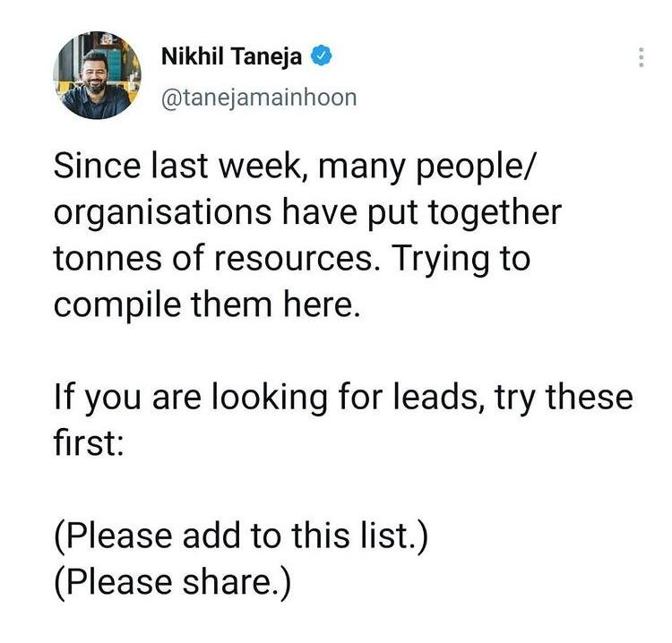Open the circular profile avatar photo
672x643 pixels.
[97, 75]
